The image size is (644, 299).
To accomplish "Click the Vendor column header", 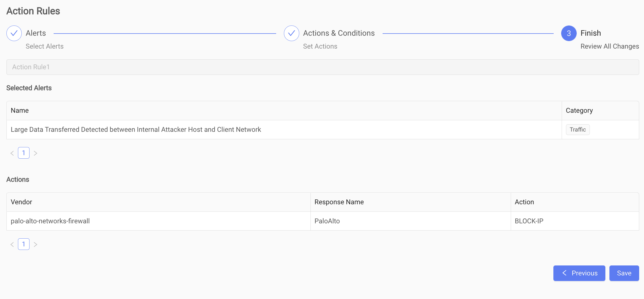I will pos(158,202).
